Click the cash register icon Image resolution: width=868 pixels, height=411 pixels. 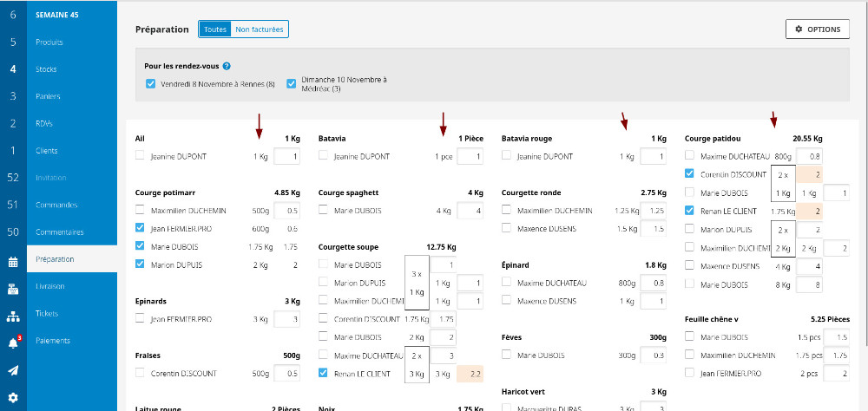pos(13,289)
